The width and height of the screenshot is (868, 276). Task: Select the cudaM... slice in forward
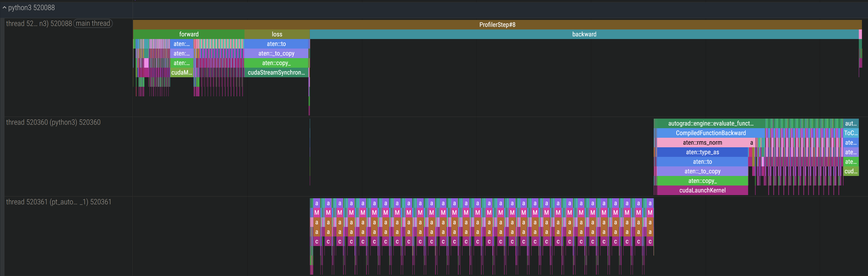(x=182, y=73)
